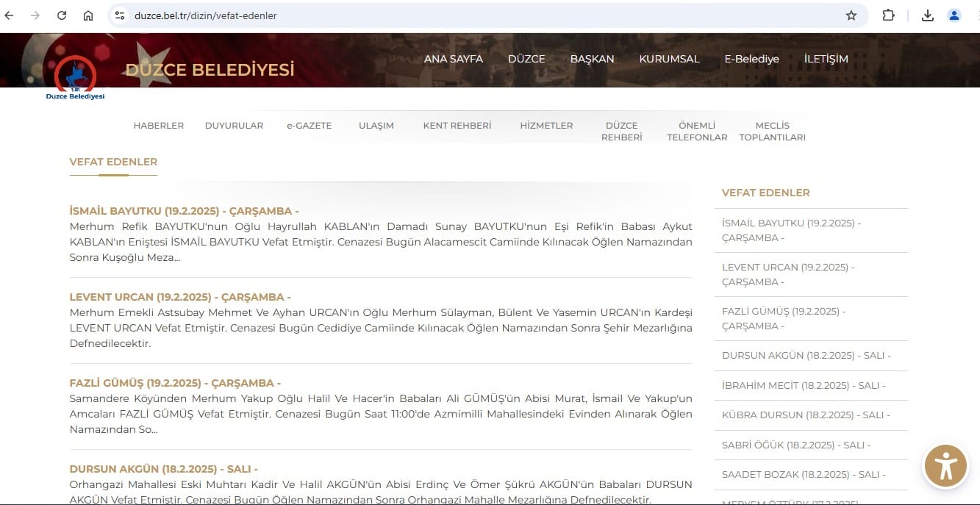Open the accessibility widget icon
Viewport: 980px width, 505px height.
click(945, 466)
